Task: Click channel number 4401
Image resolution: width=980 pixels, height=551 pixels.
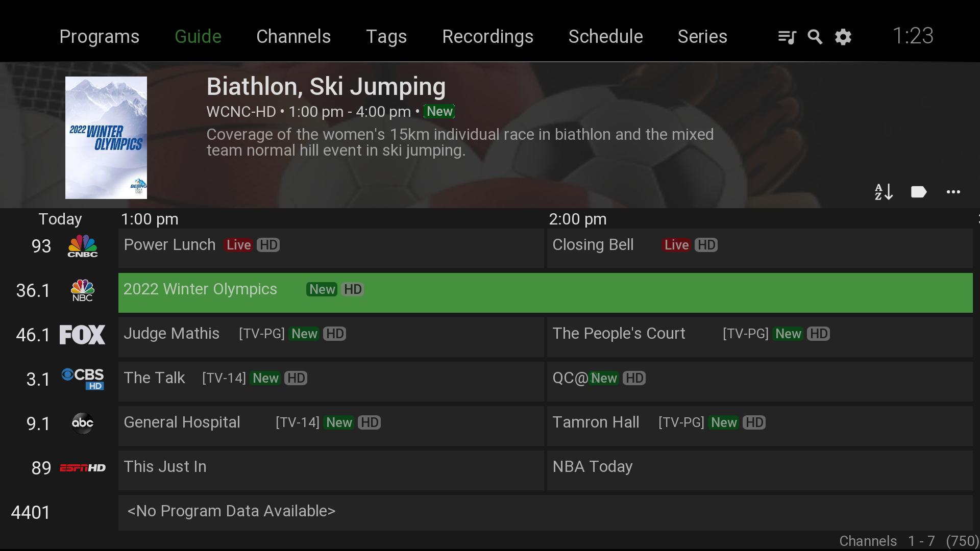Action: [x=31, y=513]
